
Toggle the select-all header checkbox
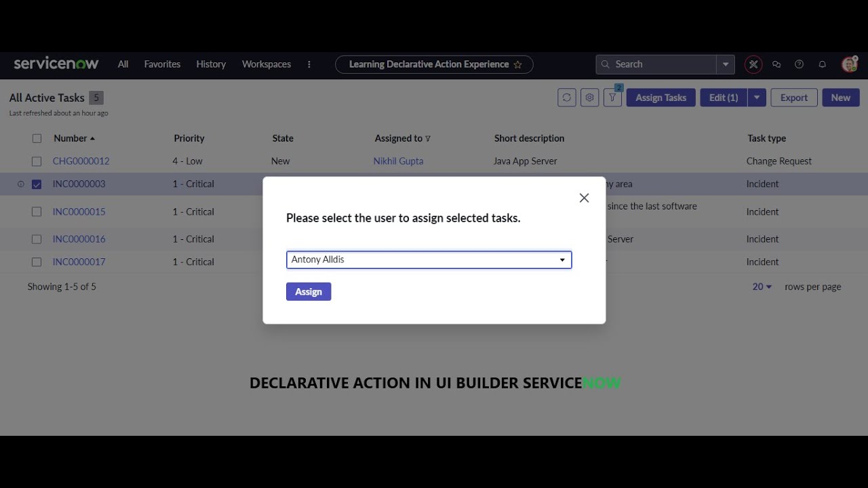click(x=37, y=138)
